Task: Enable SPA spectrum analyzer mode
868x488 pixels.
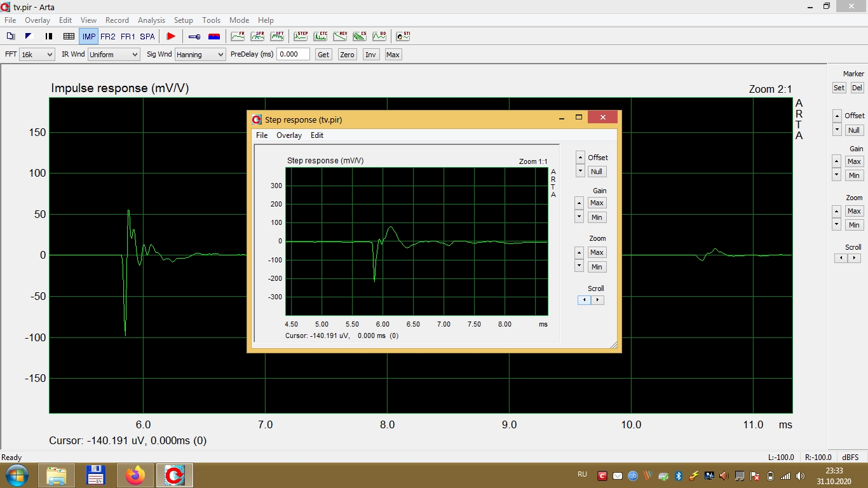Action: point(147,36)
